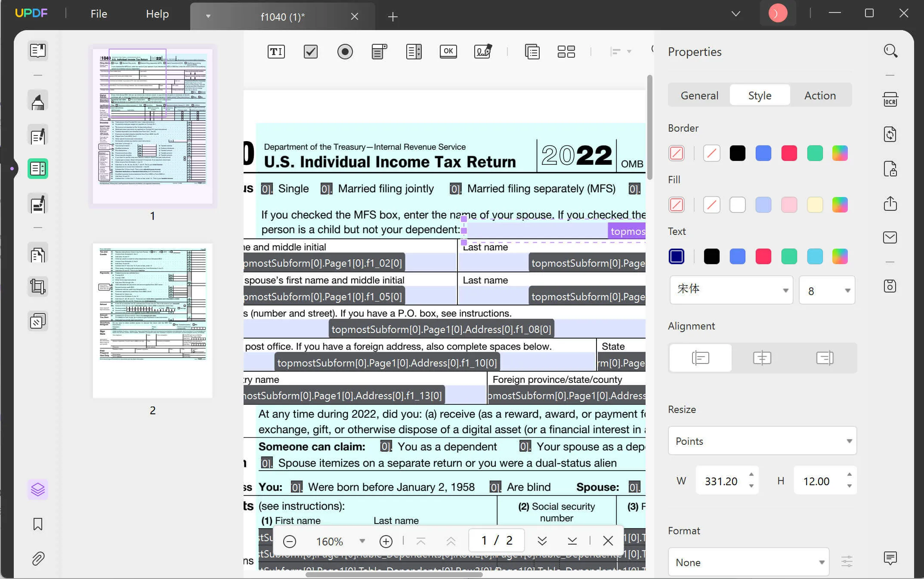Select the blue text color swatch
Viewport: 924px width, 579px height.
coord(737,256)
